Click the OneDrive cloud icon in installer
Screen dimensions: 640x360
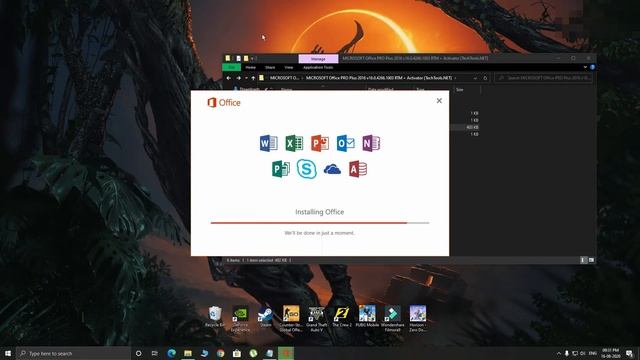(332, 169)
